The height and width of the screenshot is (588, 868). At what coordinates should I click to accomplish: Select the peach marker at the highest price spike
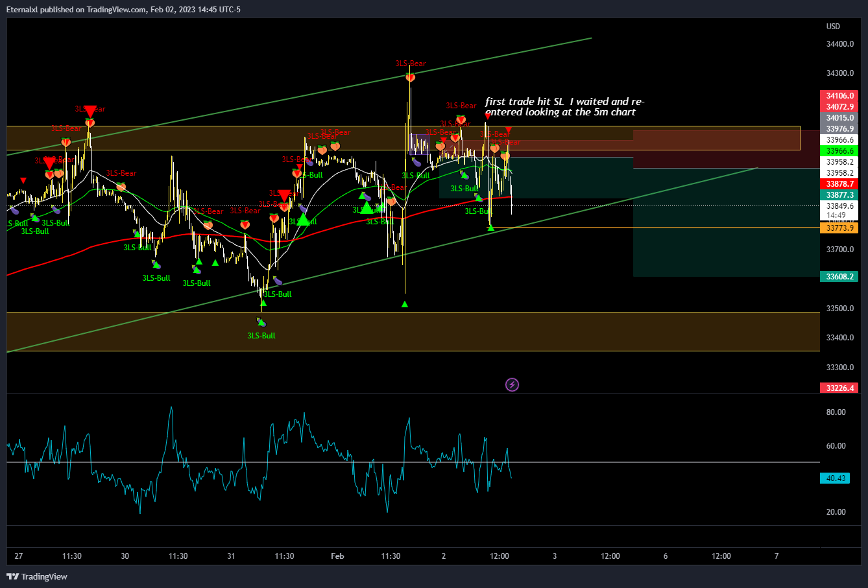pos(410,77)
